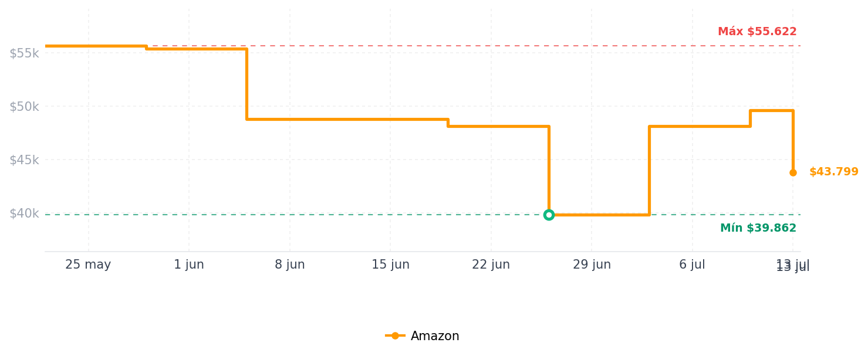The height and width of the screenshot is (356, 868).
Task: Click the $50k y-axis label
Action: (x=24, y=107)
